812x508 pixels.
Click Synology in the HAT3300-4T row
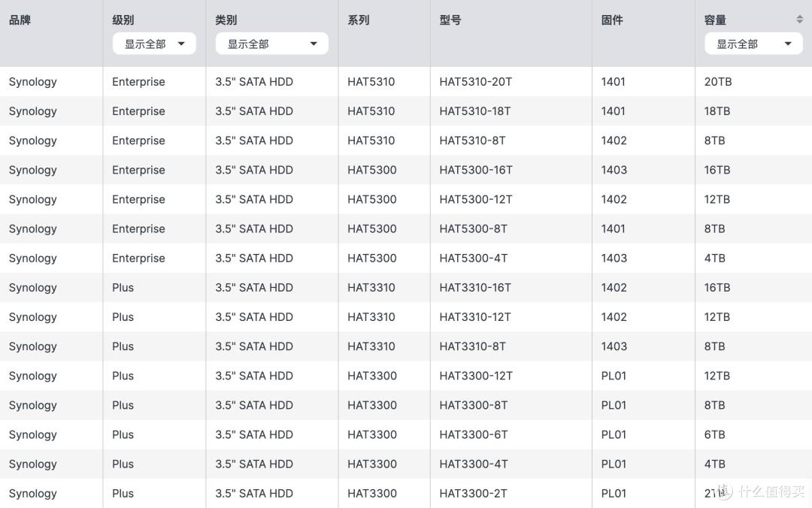32,464
